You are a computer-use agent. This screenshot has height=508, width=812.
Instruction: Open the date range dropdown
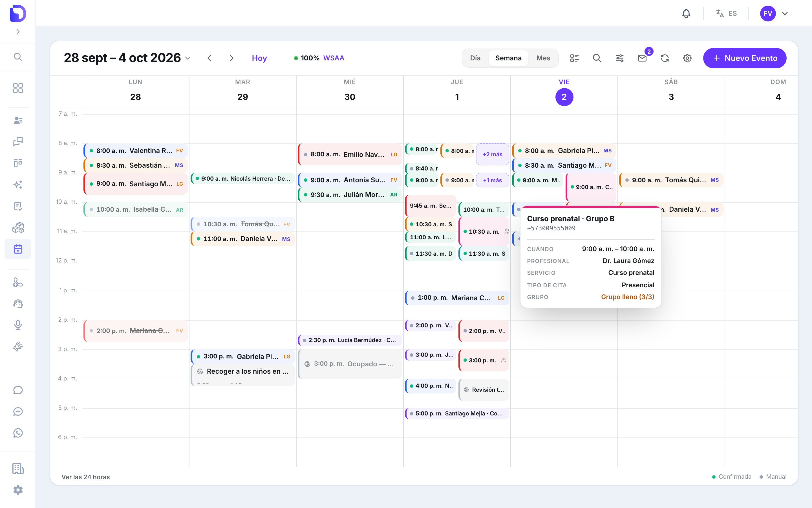127,58
